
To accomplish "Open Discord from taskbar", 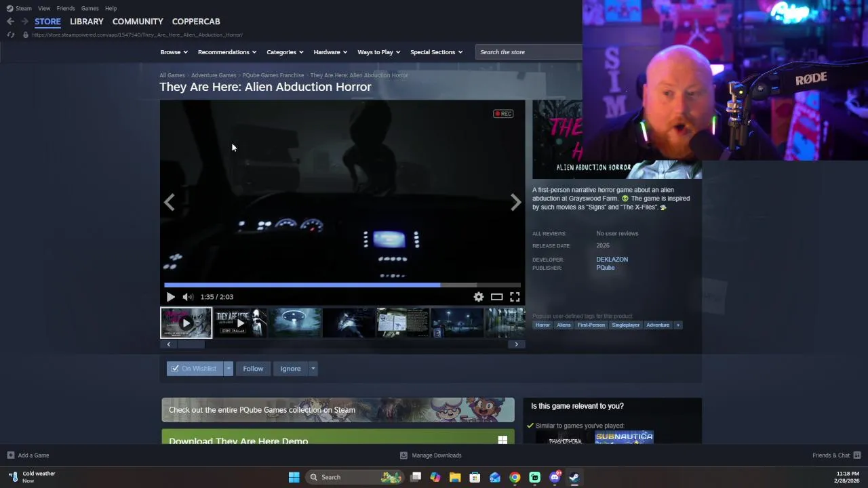I will 555,477.
